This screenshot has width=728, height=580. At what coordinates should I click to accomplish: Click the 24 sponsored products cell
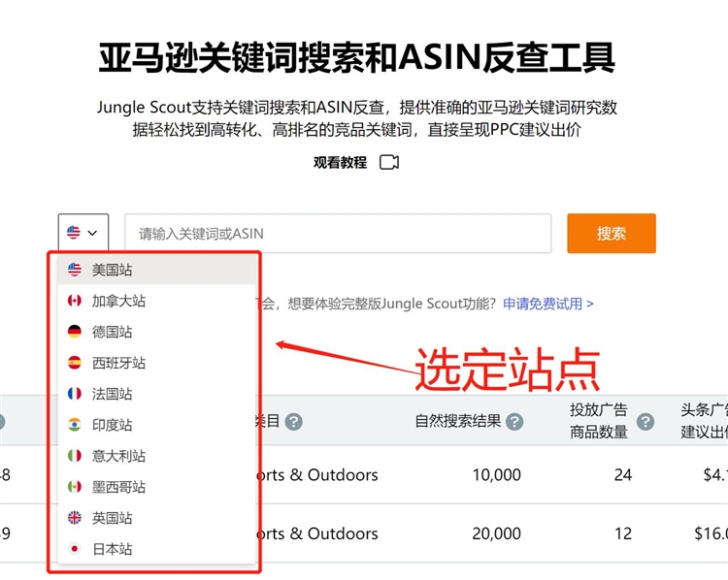622,474
